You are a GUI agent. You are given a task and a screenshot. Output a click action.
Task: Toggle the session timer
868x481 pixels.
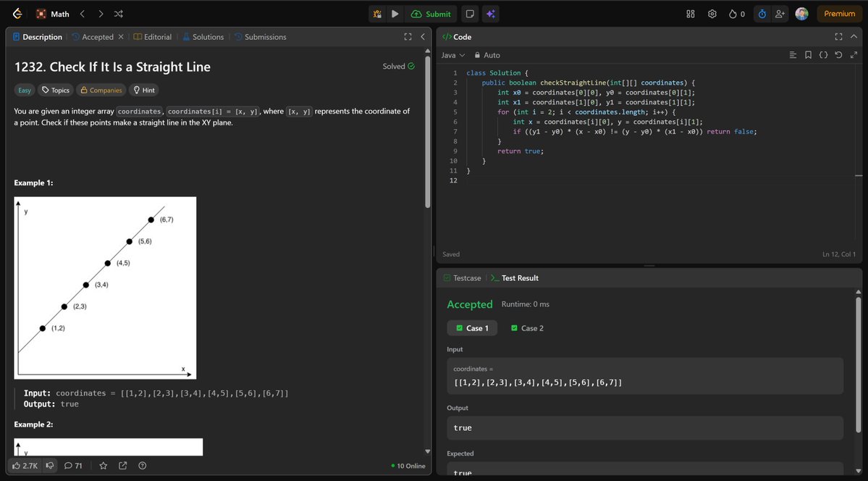coord(761,13)
